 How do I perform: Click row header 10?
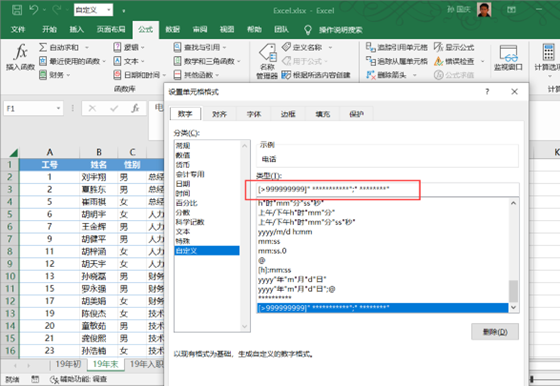[x=10, y=276]
